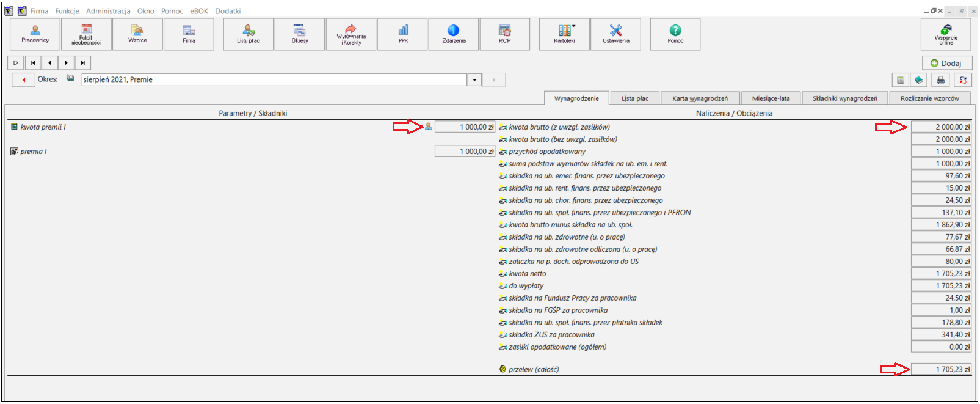Click the person icon beside kwota premii I
The width and height of the screenshot is (980, 404).
pyautogui.click(x=429, y=127)
